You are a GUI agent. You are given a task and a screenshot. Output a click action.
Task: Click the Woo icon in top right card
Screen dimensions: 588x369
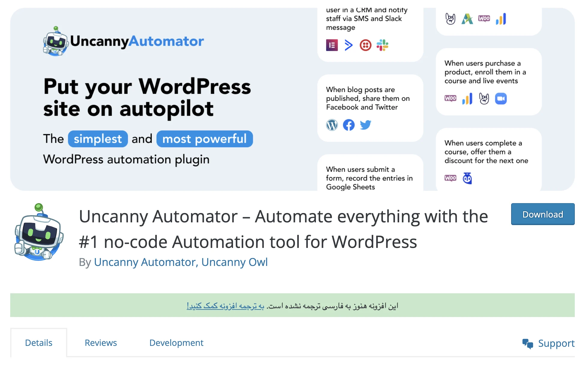pyautogui.click(x=484, y=18)
